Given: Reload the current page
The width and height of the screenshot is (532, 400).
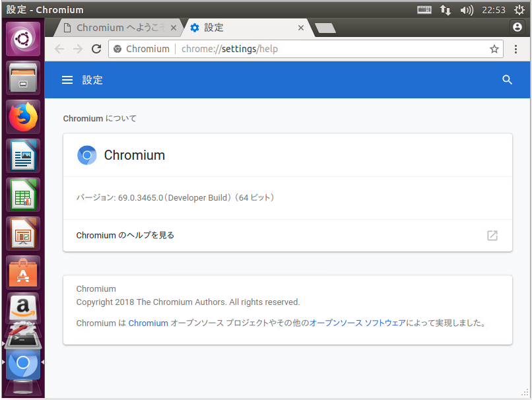Looking at the screenshot, I should click(x=96, y=49).
